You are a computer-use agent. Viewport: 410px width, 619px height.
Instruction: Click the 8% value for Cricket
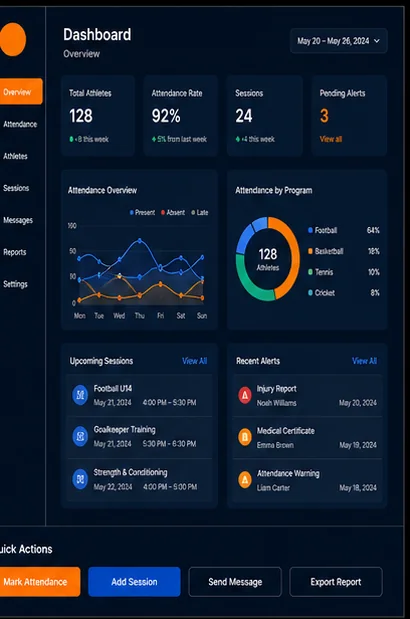pos(375,293)
